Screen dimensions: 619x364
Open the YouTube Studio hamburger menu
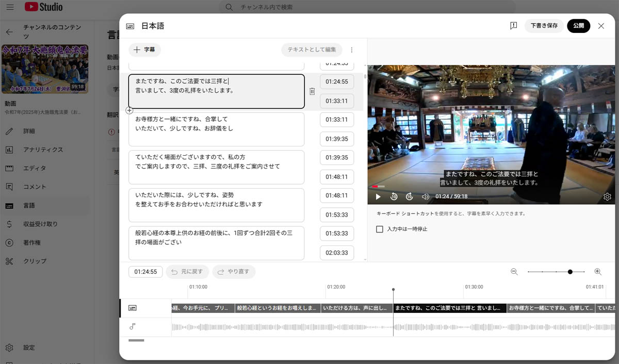point(10,7)
